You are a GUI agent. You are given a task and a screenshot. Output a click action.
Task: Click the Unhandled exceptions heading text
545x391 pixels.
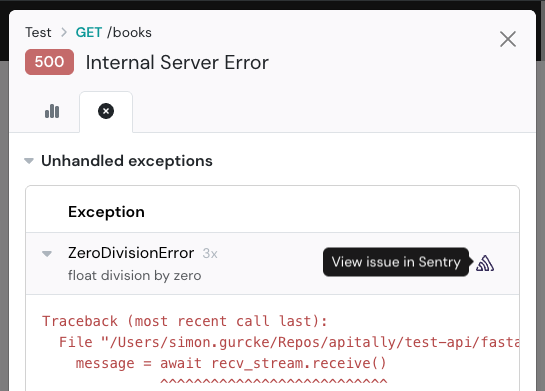pos(127,161)
